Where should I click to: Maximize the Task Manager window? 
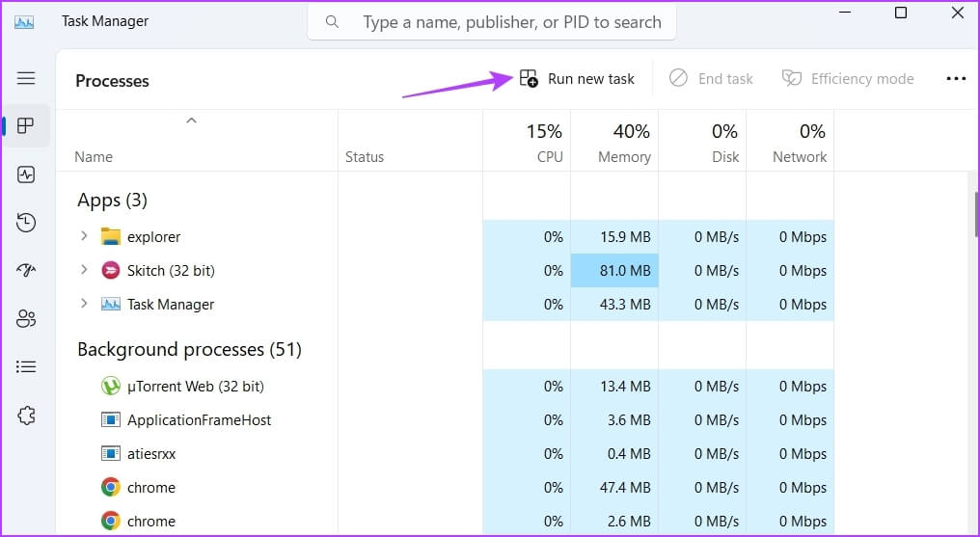(x=901, y=13)
